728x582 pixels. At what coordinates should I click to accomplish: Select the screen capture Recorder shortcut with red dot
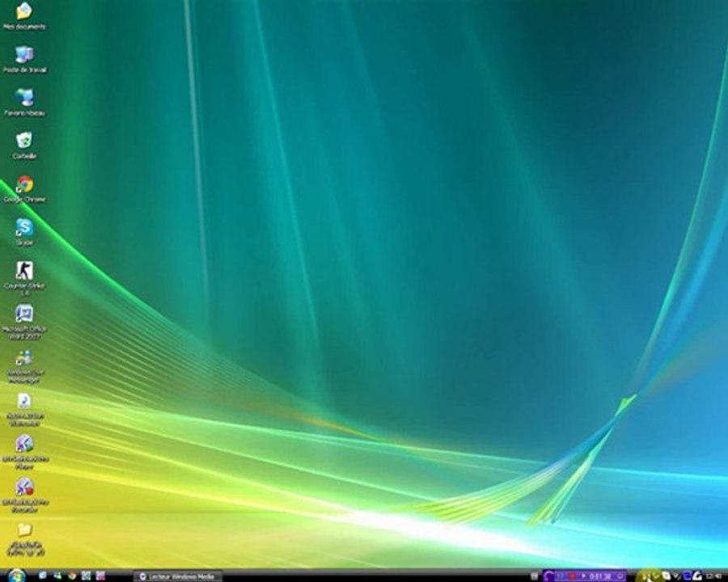[24, 495]
